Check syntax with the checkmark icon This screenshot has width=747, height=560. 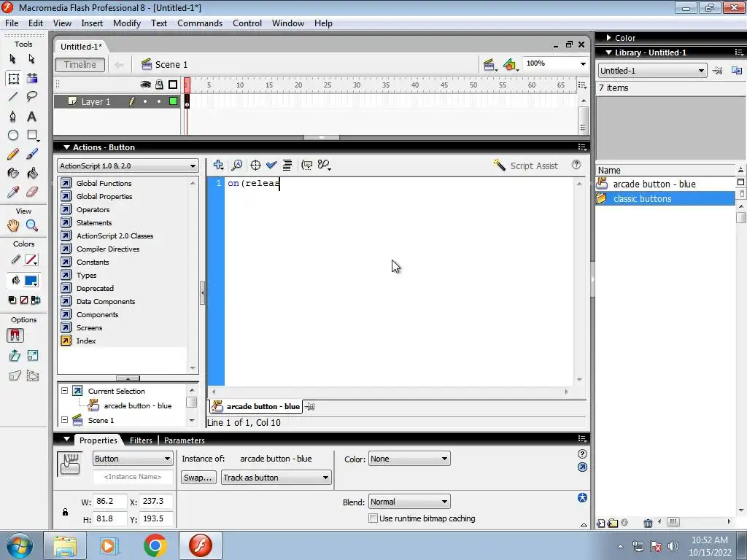(271, 166)
